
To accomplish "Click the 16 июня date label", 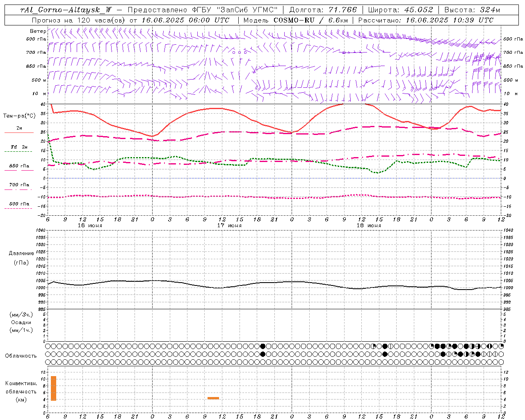I will pyautogui.click(x=90, y=226).
